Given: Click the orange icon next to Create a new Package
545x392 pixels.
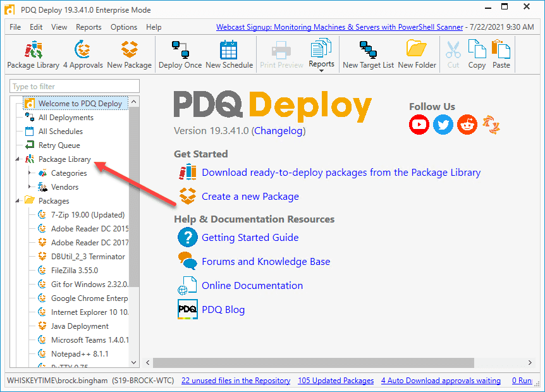Looking at the screenshot, I should (x=188, y=196).
